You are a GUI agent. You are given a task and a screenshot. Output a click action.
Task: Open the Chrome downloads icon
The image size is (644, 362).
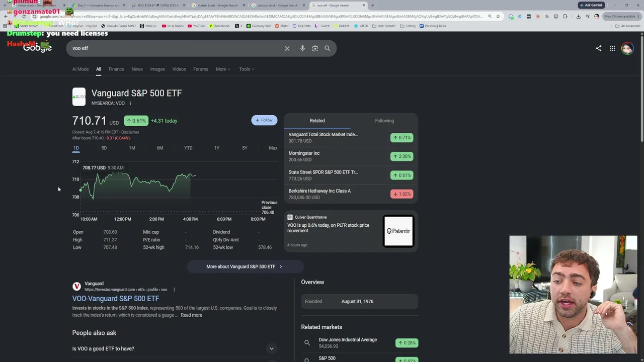[x=578, y=17]
